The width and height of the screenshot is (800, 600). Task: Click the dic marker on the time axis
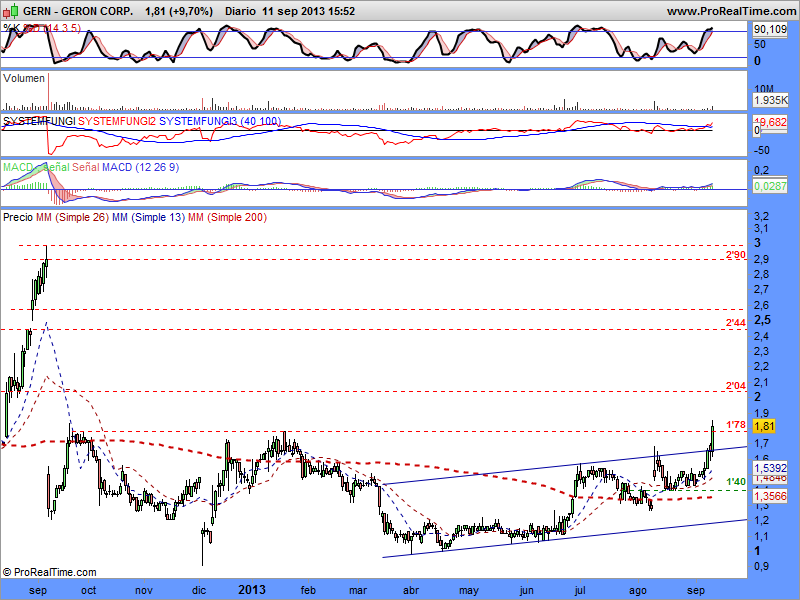[x=199, y=590]
